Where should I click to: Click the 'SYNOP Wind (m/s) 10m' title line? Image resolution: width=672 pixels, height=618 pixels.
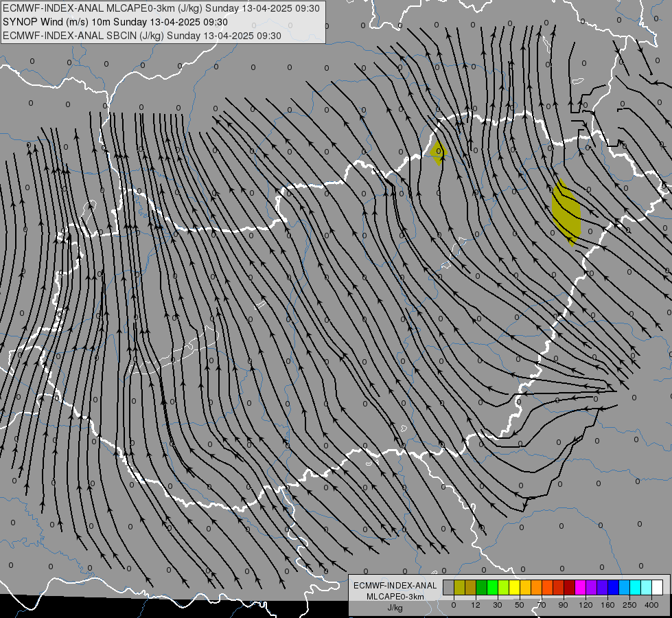tap(115, 22)
